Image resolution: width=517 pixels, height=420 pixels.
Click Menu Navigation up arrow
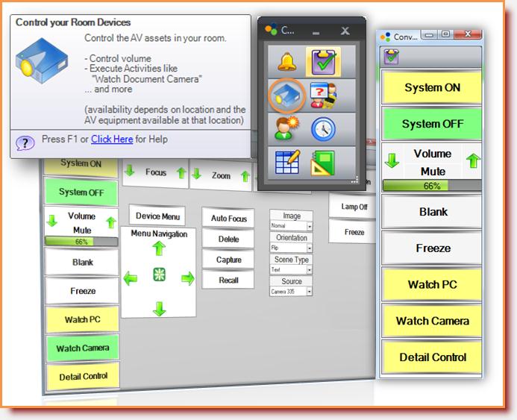(x=159, y=248)
